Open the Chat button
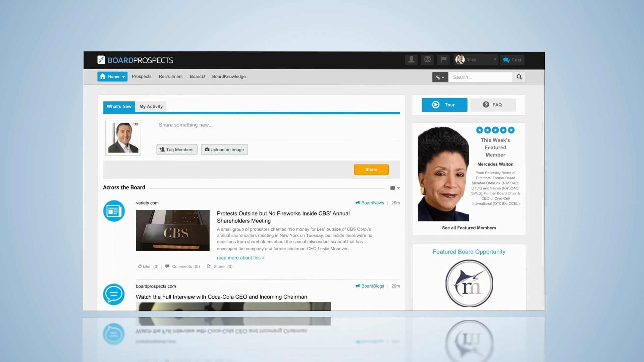 (512, 60)
